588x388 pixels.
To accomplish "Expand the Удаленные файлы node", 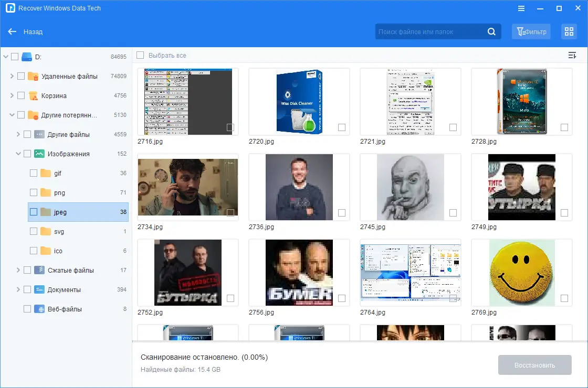I will pyautogui.click(x=12, y=77).
